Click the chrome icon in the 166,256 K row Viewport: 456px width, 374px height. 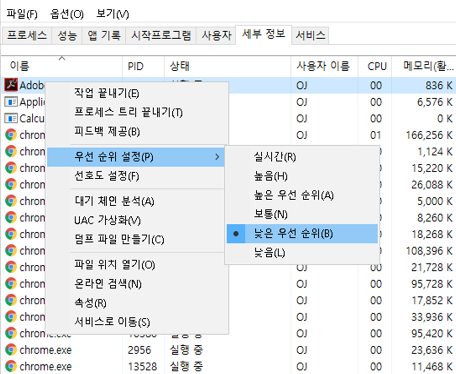click(11, 135)
